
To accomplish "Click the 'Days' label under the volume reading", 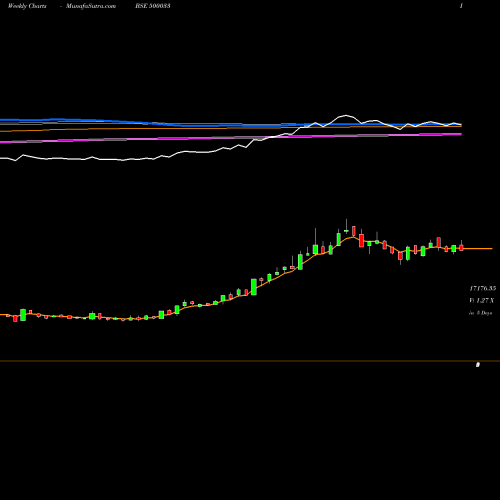I will pos(486,313).
